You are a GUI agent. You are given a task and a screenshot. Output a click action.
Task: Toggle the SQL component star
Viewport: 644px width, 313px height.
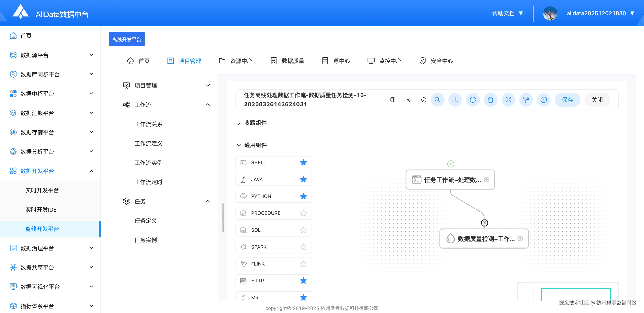303,230
